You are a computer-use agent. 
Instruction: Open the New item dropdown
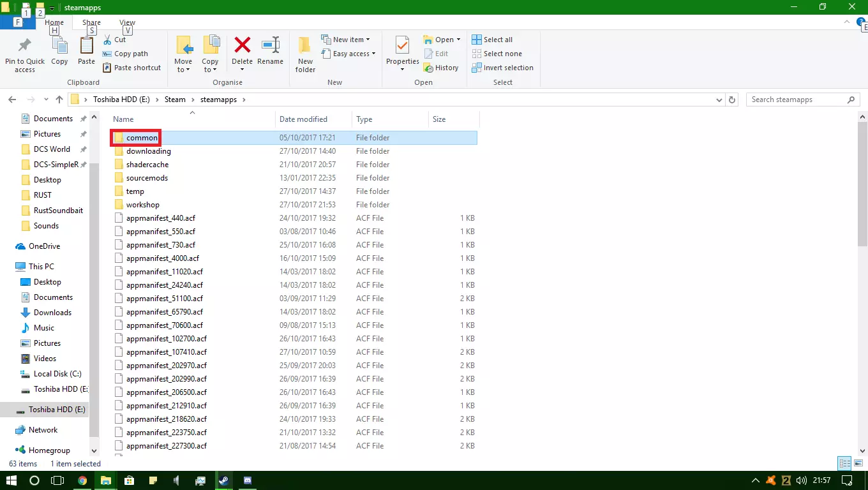348,40
